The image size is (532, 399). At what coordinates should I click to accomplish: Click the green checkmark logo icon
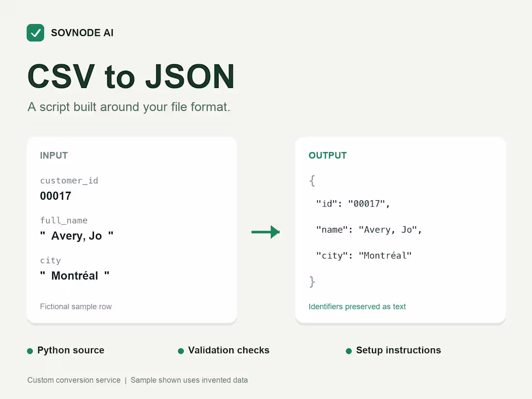[x=35, y=33]
